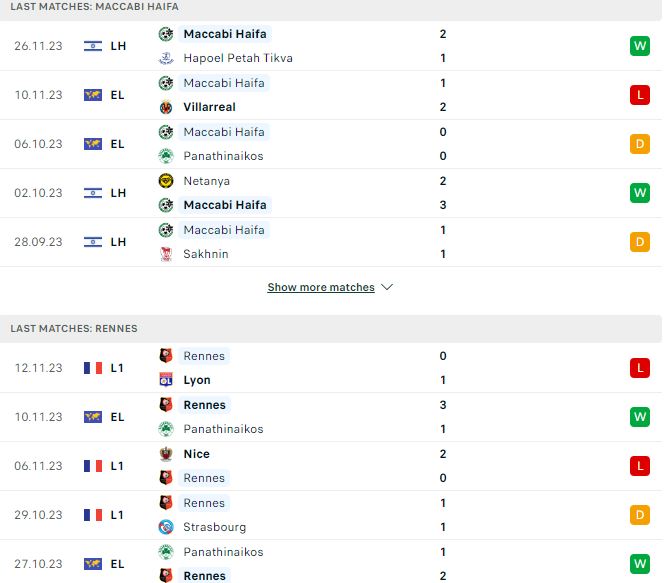Click the Strasbourg club crest icon
Viewport: 671px width, 583px height.
click(x=166, y=527)
